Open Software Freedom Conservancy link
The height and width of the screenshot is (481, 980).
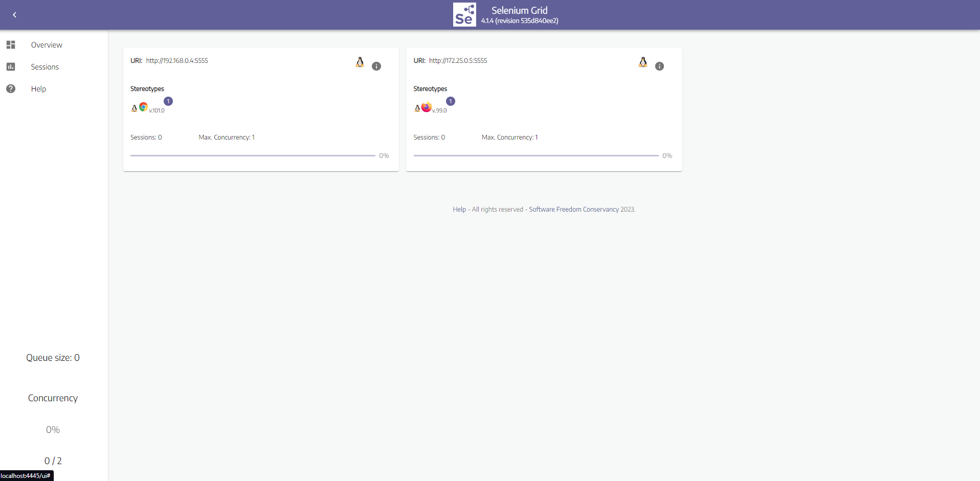click(574, 210)
